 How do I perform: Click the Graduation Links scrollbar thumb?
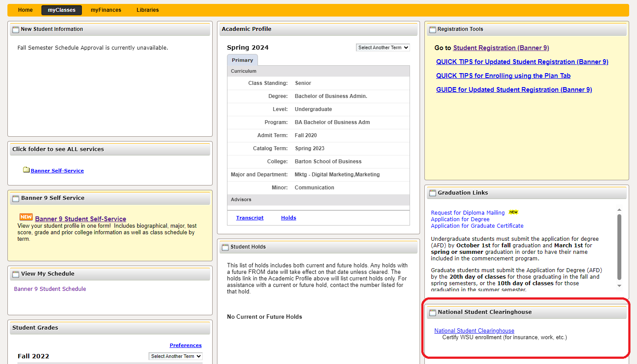pos(619,247)
